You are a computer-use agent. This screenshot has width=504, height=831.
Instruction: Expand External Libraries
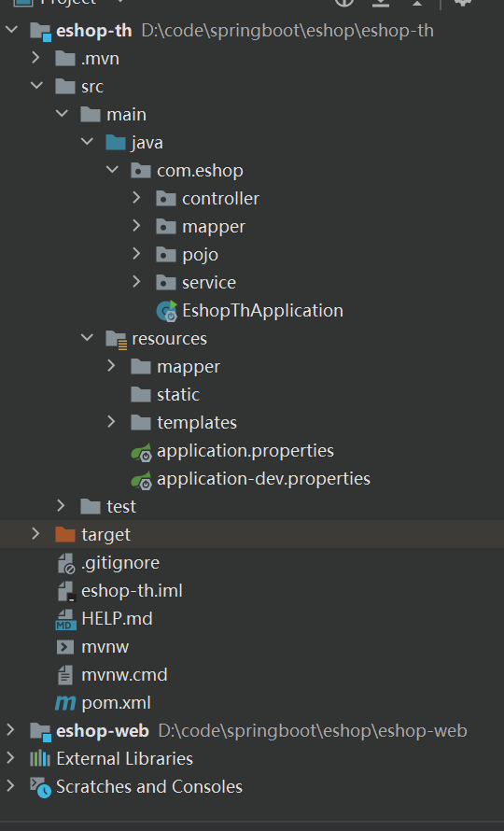click(10, 758)
